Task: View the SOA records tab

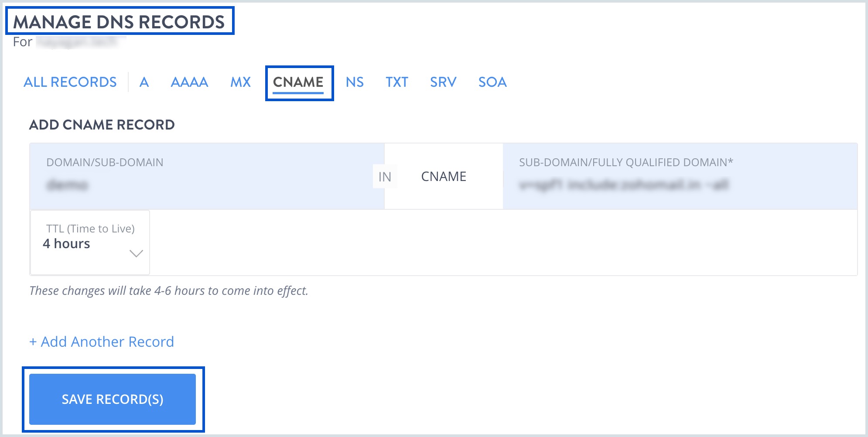Action: (x=492, y=82)
